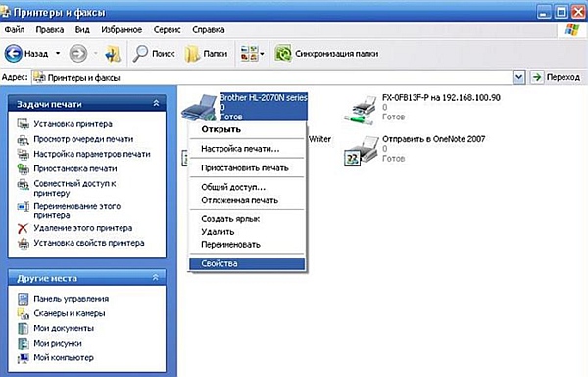Click the Up folder icon in toolbar

113,54
